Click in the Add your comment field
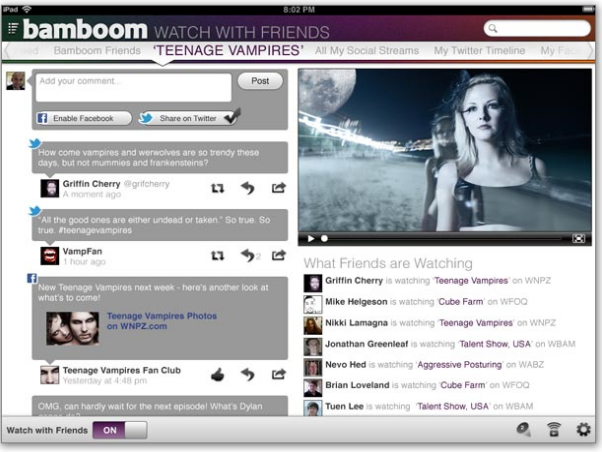This screenshot has width=602, height=452. point(134,88)
